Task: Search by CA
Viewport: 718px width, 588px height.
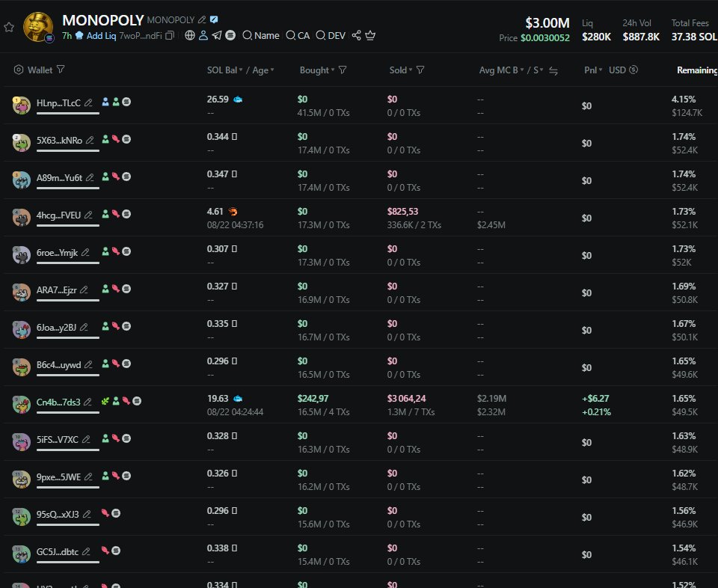Action: pyautogui.click(x=298, y=35)
